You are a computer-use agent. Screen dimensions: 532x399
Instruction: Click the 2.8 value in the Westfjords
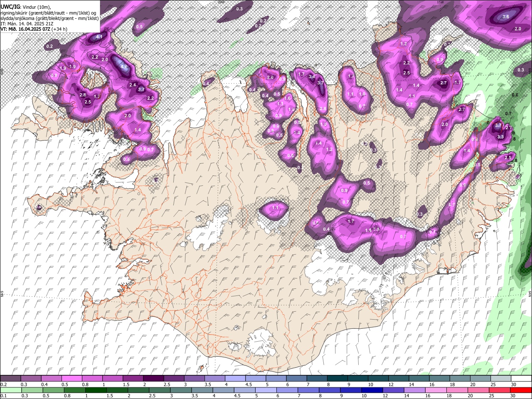coord(83,95)
